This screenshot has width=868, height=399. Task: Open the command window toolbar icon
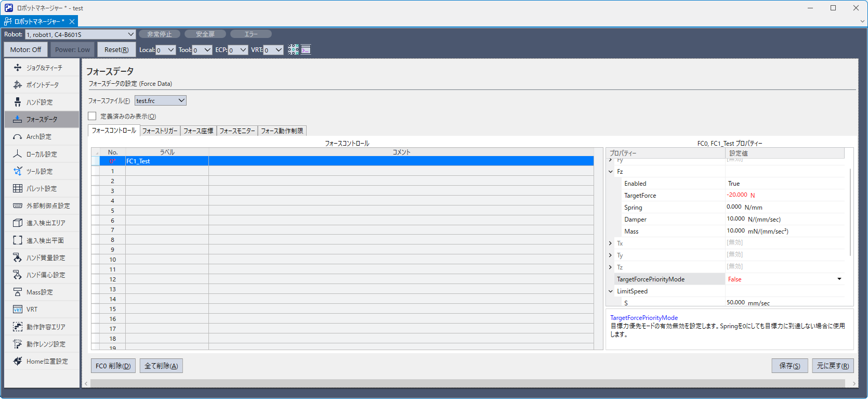(306, 49)
